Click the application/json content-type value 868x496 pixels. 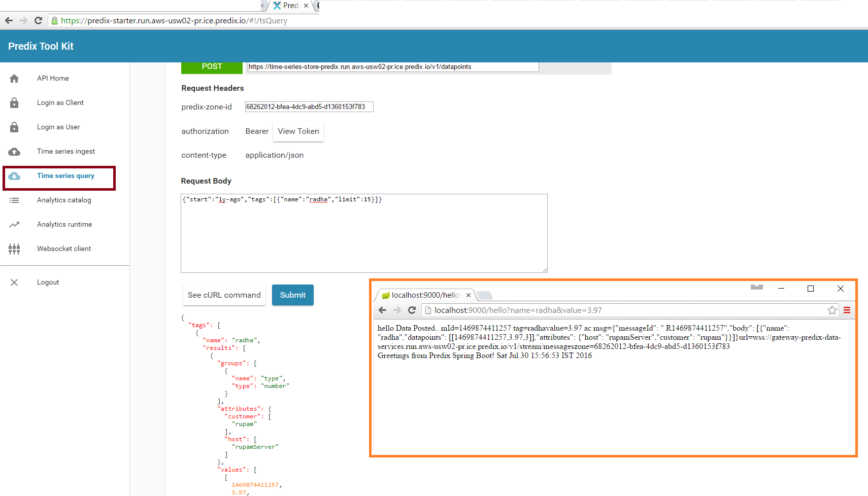click(275, 155)
